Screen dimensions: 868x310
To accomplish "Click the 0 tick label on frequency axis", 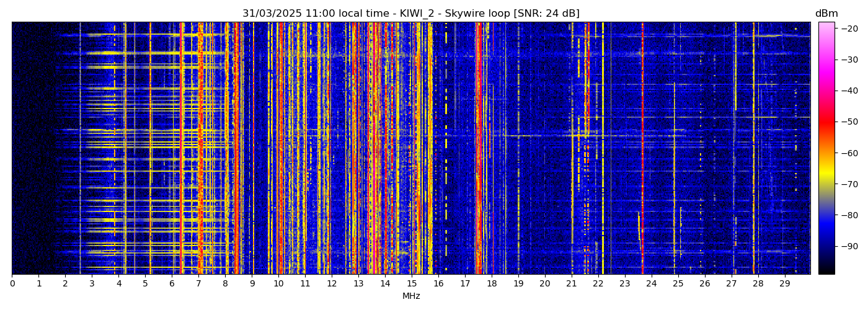I will [12, 283].
